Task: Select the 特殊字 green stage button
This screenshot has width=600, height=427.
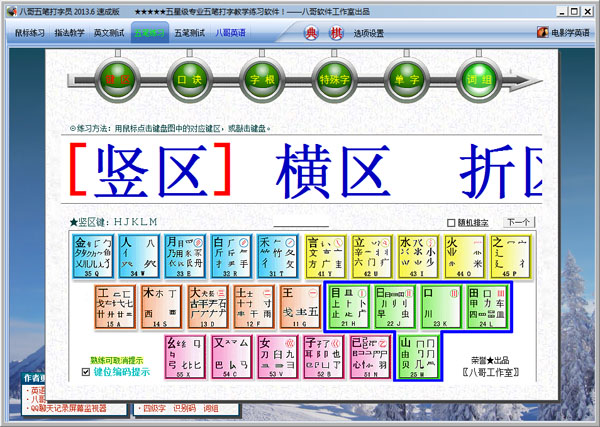Action: pyautogui.click(x=334, y=80)
